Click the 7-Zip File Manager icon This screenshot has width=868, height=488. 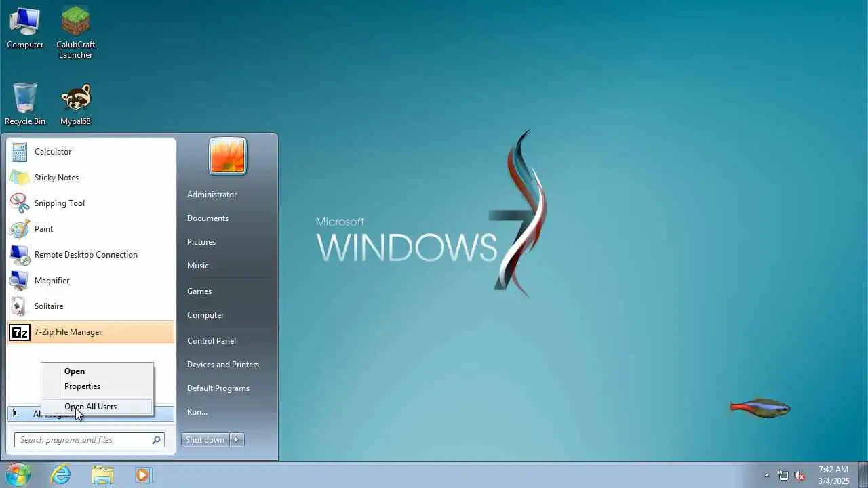tap(19, 332)
